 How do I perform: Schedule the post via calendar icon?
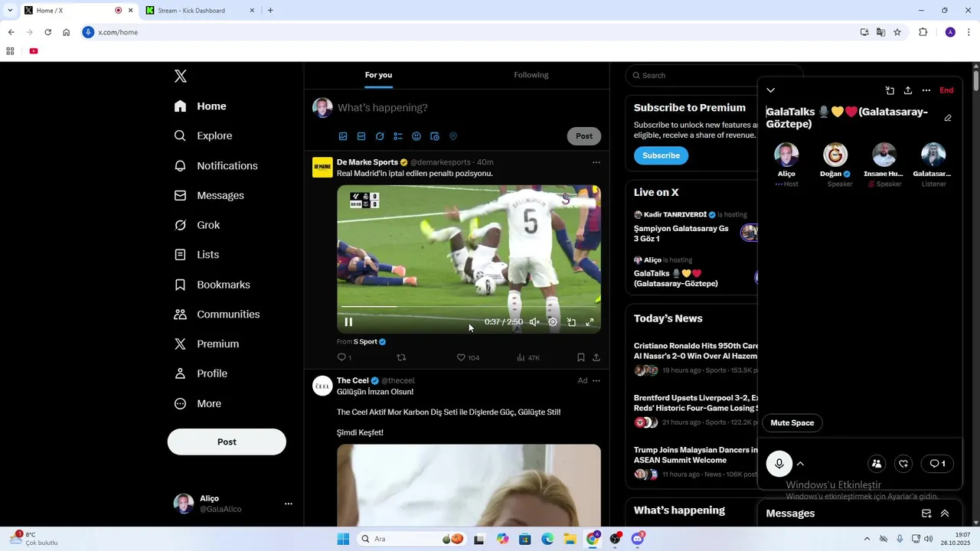(435, 136)
